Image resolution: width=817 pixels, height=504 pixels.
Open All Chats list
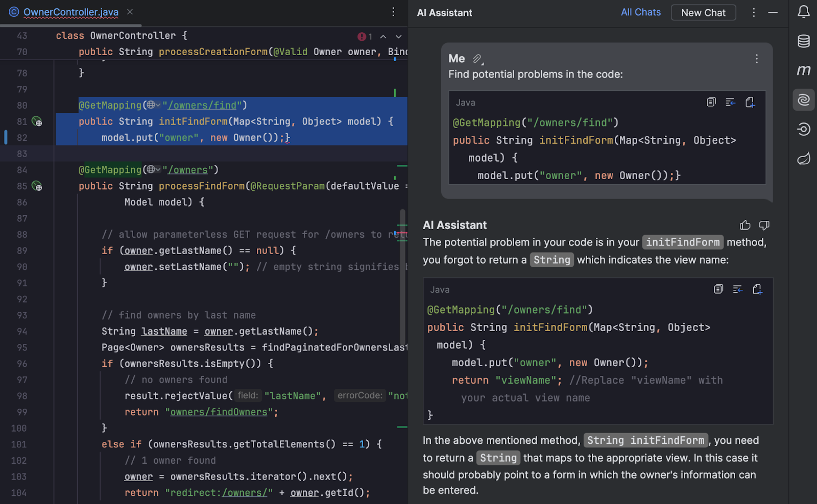click(640, 12)
